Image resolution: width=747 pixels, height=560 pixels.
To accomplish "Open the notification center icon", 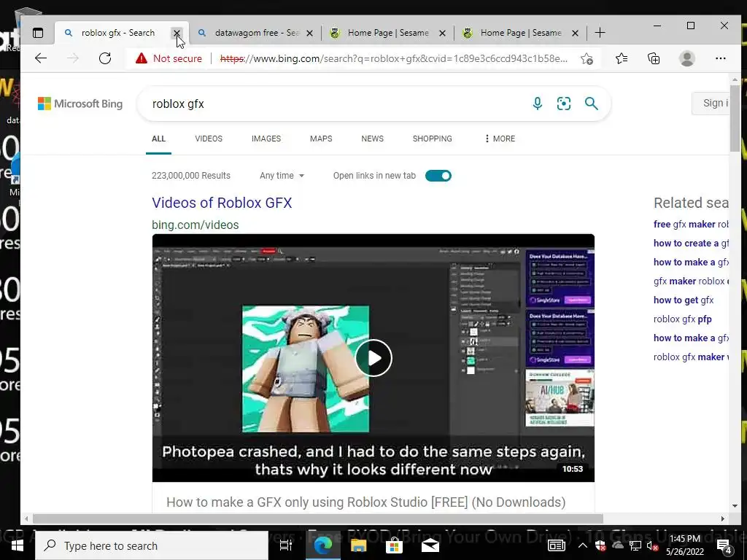I will (724, 546).
